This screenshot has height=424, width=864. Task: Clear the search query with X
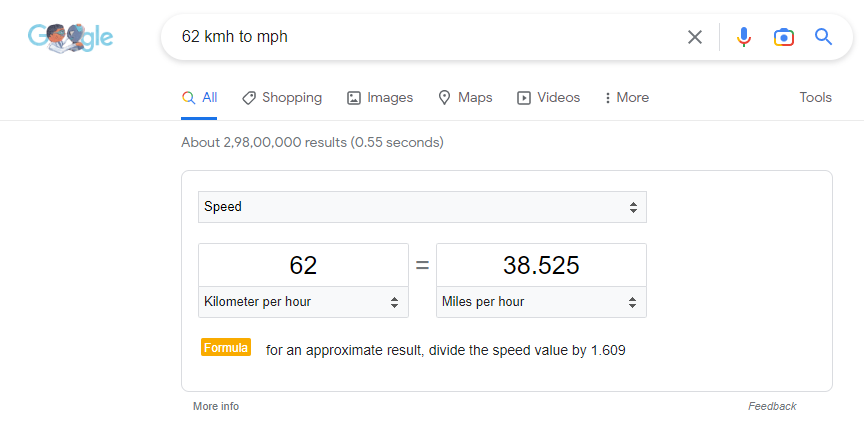pyautogui.click(x=695, y=37)
